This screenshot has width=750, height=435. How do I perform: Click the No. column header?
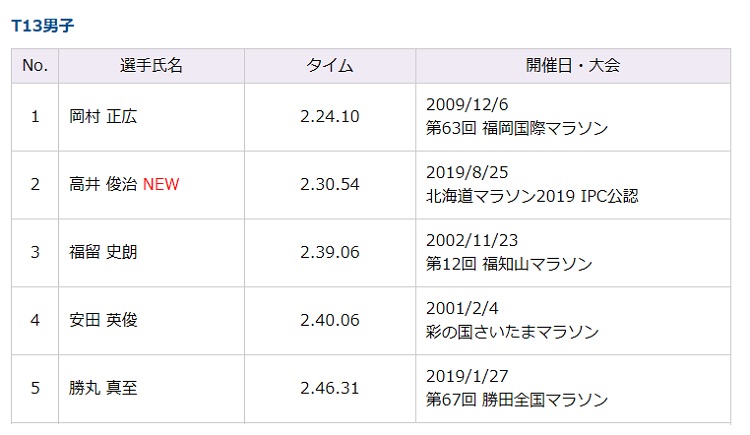[x=35, y=66]
